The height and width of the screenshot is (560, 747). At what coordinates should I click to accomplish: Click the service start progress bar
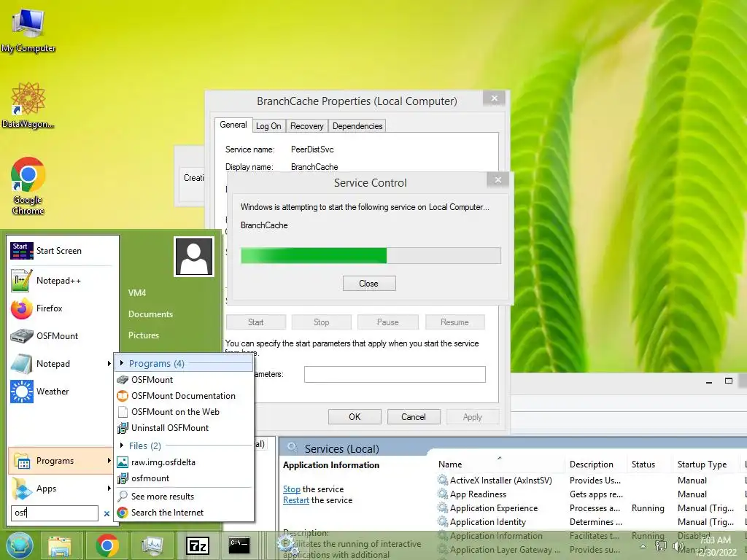coord(371,255)
